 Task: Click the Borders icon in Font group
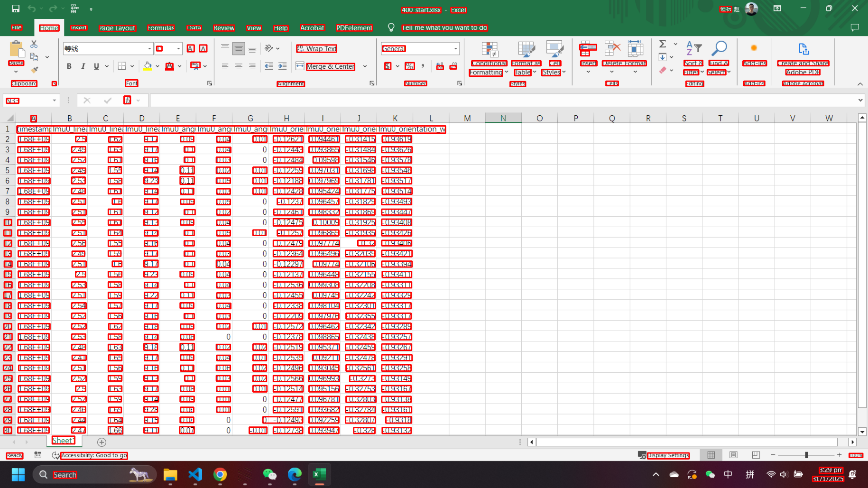click(x=122, y=66)
